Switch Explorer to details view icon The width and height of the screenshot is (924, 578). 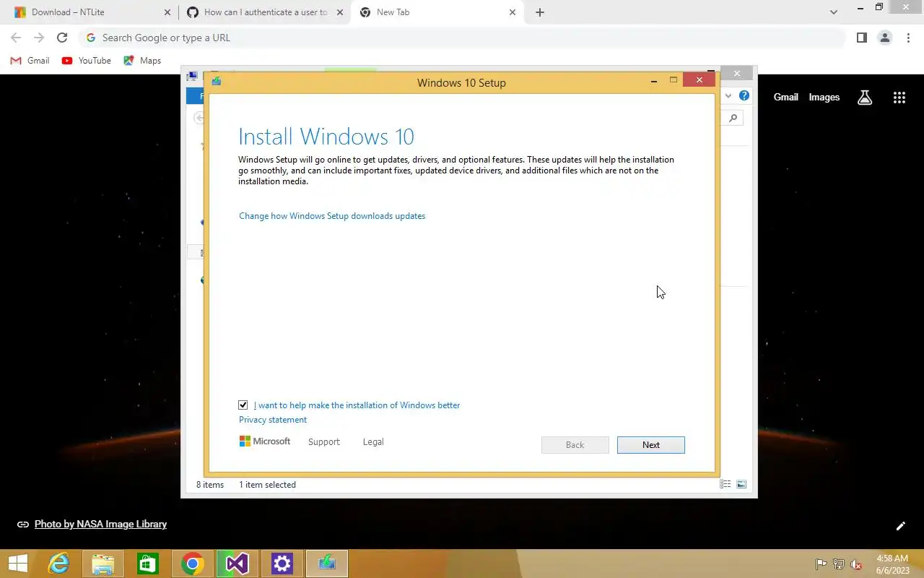[725, 484]
